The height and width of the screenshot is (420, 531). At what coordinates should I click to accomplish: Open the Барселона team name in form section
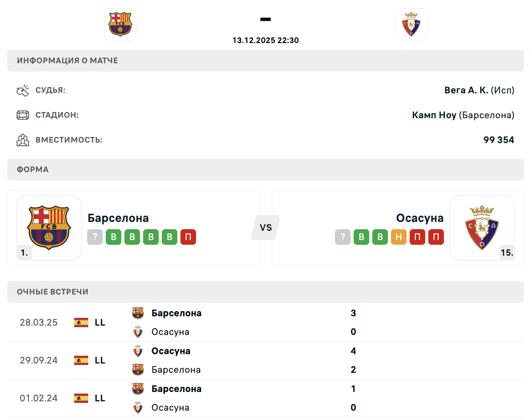pos(118,218)
